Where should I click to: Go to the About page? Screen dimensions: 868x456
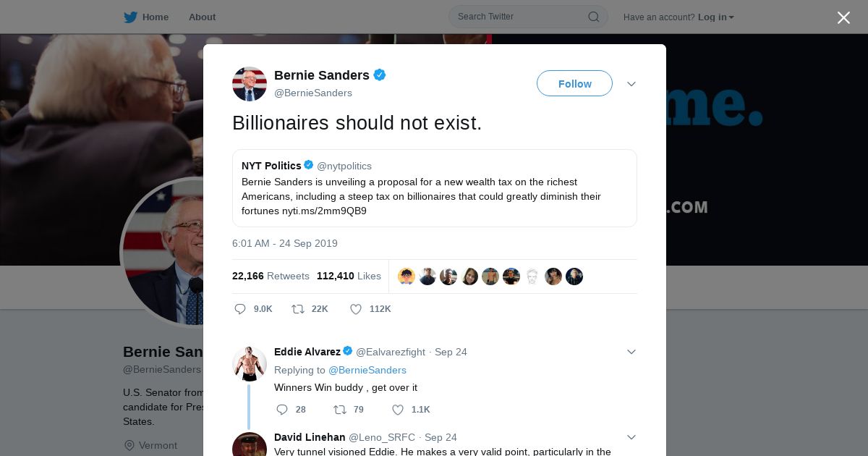coord(202,17)
